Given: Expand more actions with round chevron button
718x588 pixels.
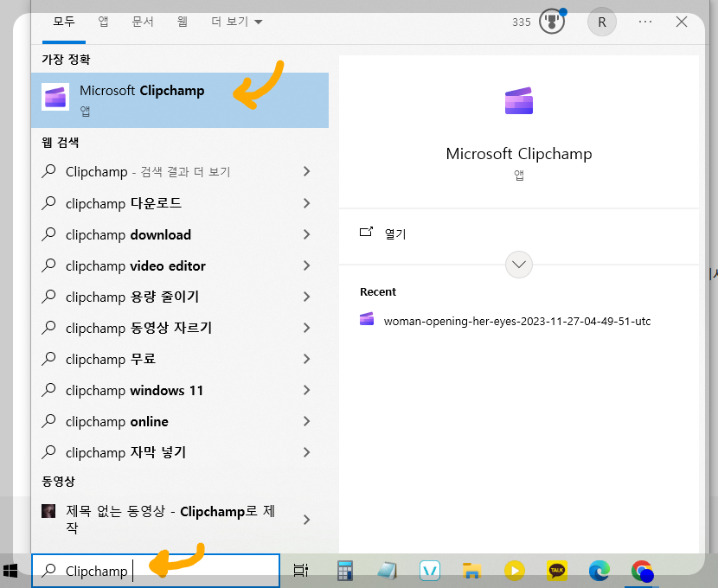Looking at the screenshot, I should pyautogui.click(x=519, y=265).
